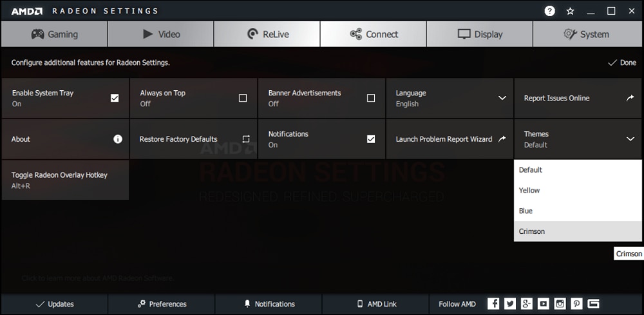Click the Follow AMD label
The height and width of the screenshot is (315, 644).
pyautogui.click(x=457, y=304)
